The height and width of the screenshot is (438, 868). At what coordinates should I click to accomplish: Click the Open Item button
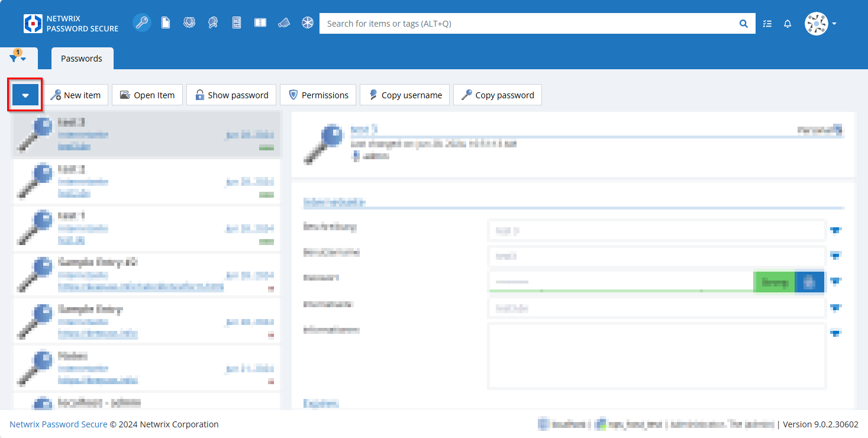coord(147,95)
